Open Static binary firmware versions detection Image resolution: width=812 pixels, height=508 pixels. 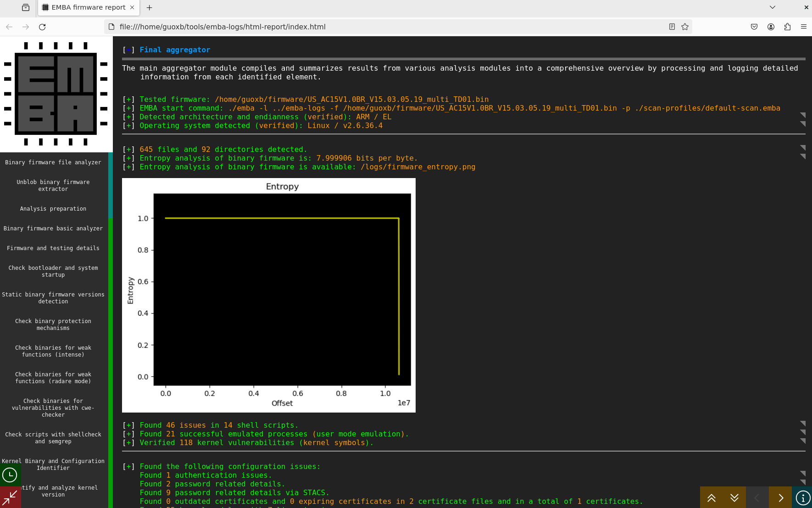53,298
